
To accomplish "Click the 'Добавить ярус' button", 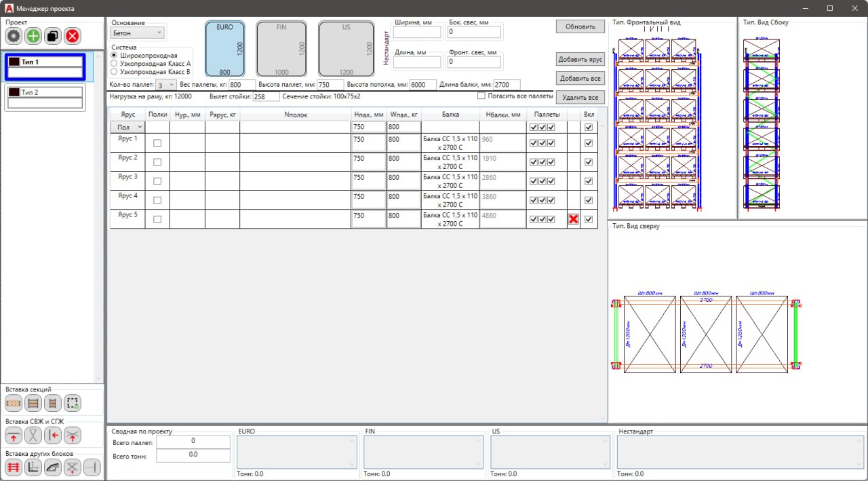I will pyautogui.click(x=580, y=59).
